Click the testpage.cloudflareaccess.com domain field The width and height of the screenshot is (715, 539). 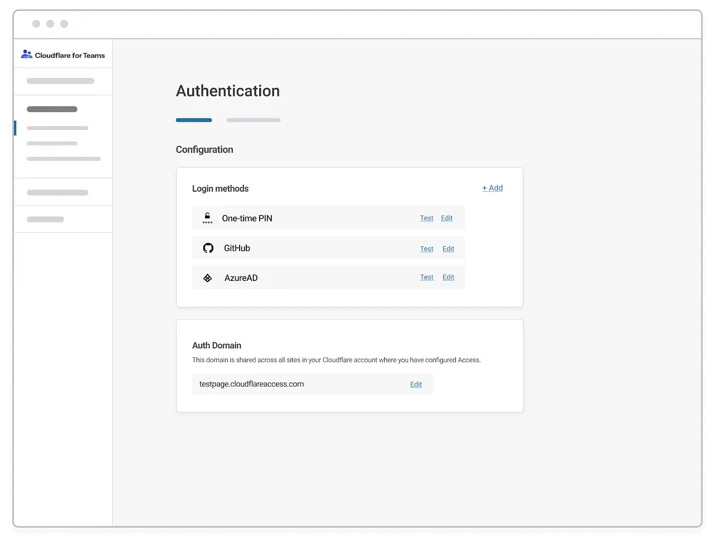pos(312,384)
